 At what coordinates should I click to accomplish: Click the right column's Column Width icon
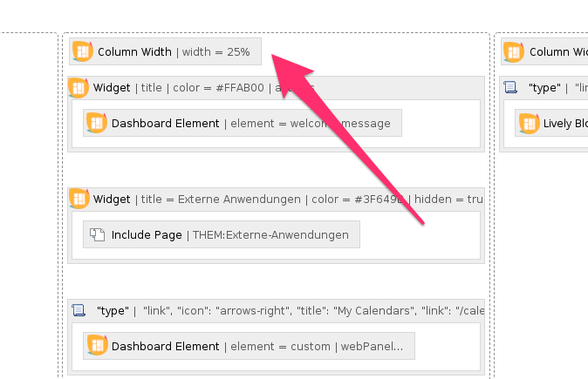coord(515,51)
